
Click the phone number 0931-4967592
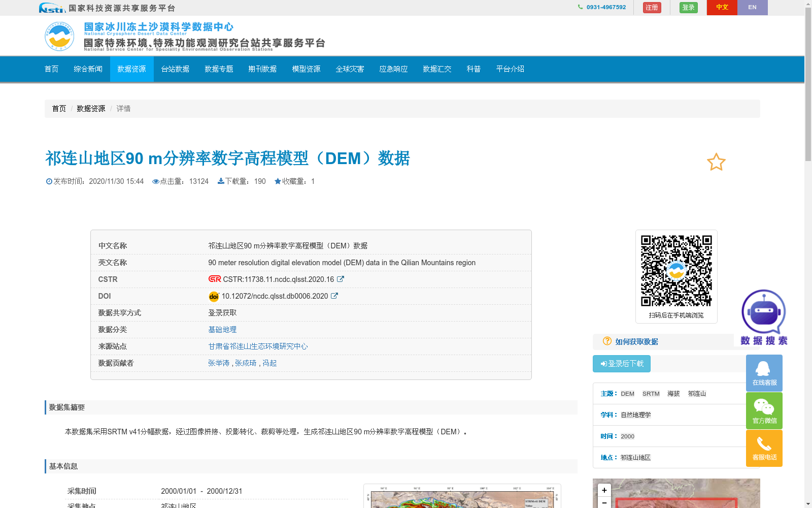(x=606, y=7)
